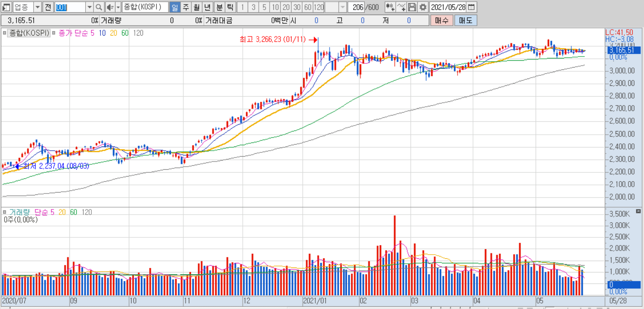Select the 주 weekly chart period
Screen dimensions: 644x309
point(186,7)
